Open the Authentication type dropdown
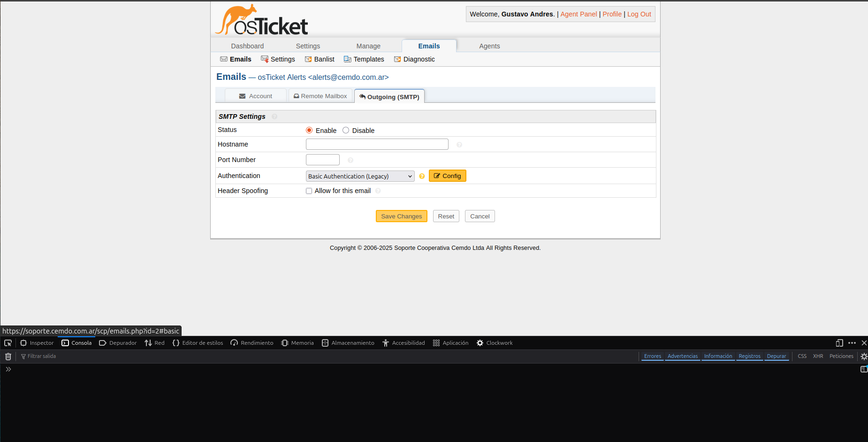The width and height of the screenshot is (868, 442). (x=360, y=176)
